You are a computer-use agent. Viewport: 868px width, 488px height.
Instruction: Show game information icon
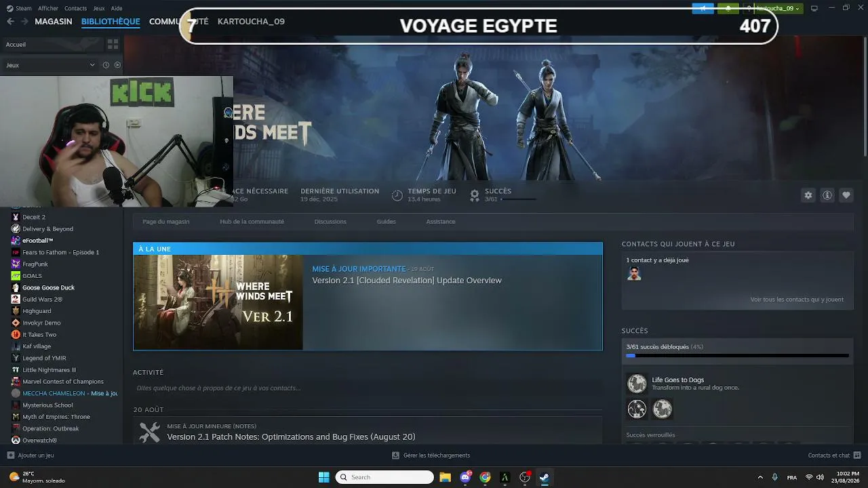coord(827,195)
